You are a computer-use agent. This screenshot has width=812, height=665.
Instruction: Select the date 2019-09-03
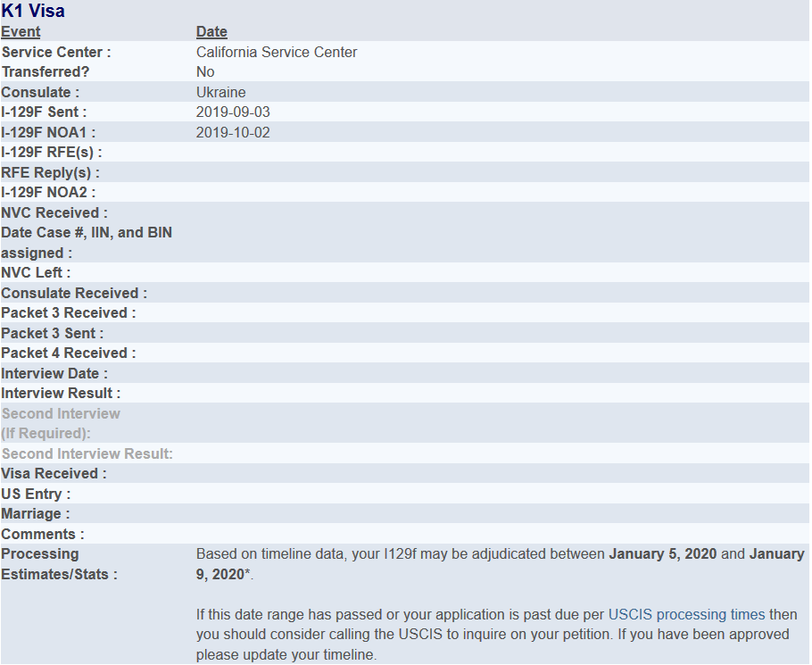click(x=233, y=112)
